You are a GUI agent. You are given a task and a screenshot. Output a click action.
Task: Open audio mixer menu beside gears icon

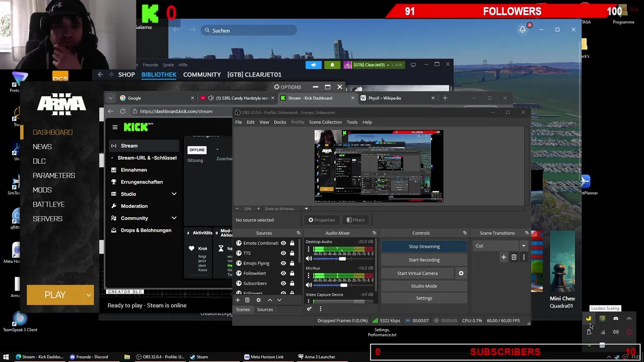(x=320, y=309)
